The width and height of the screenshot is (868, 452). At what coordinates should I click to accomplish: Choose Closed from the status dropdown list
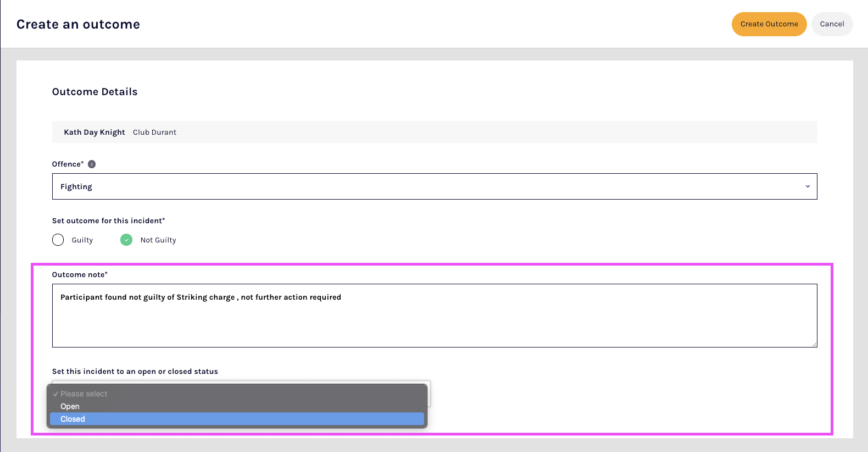(x=73, y=419)
